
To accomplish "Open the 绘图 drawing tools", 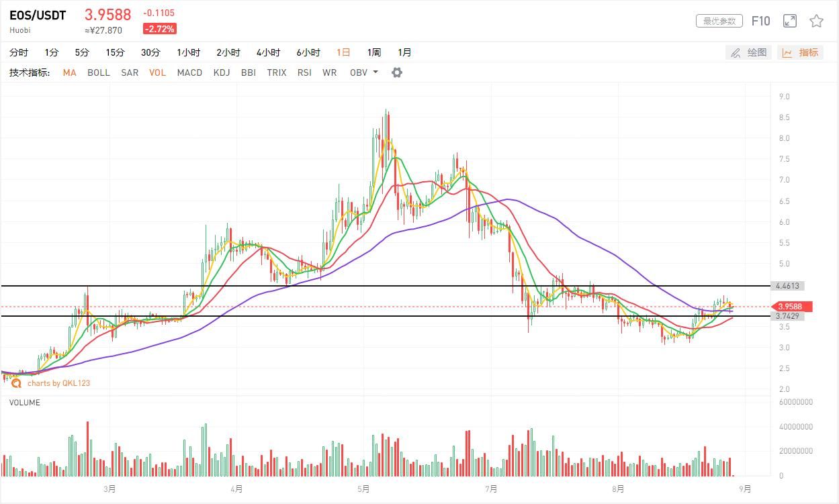I will click(748, 52).
